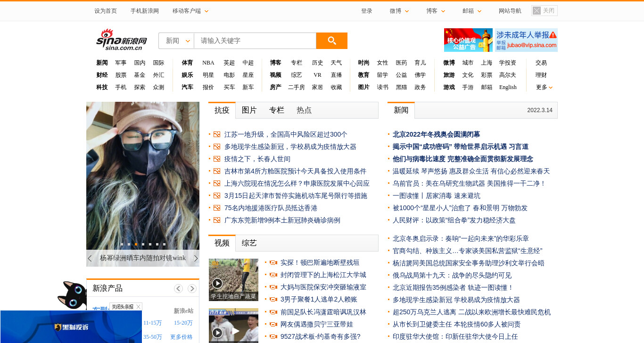The image size is (644, 343).
Task: Close the 关闭头条报 popup X
Action: click(138, 307)
